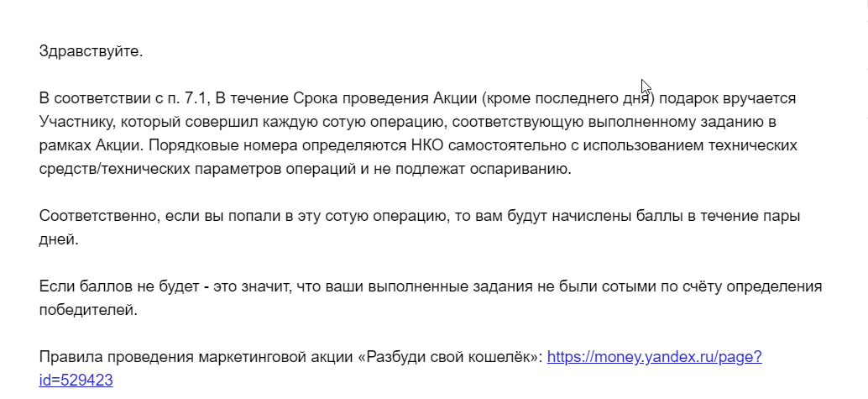Image resolution: width=868 pixels, height=399 pixels.
Task: Click the greeting 'Здравствуйте.'
Action: (91, 51)
